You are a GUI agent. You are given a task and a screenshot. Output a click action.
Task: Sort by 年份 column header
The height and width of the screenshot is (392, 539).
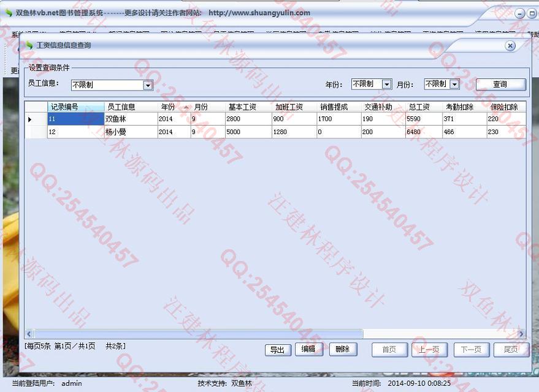click(x=174, y=107)
